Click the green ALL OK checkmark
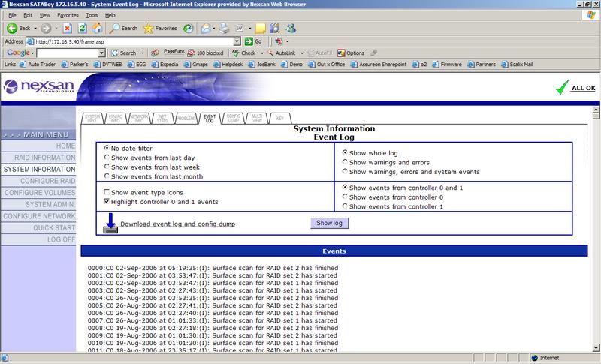601x364 pixels. (562, 87)
